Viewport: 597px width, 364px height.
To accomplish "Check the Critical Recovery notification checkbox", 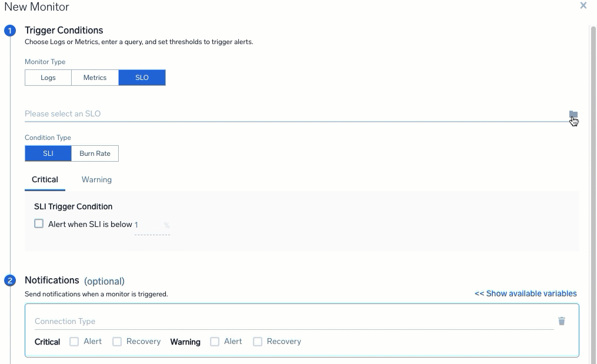I will pyautogui.click(x=117, y=342).
